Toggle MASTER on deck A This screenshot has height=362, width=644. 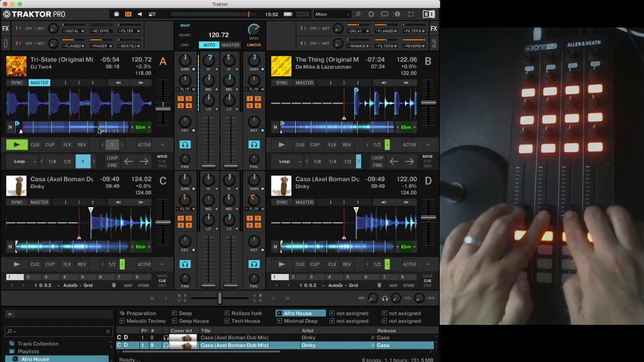click(x=39, y=83)
